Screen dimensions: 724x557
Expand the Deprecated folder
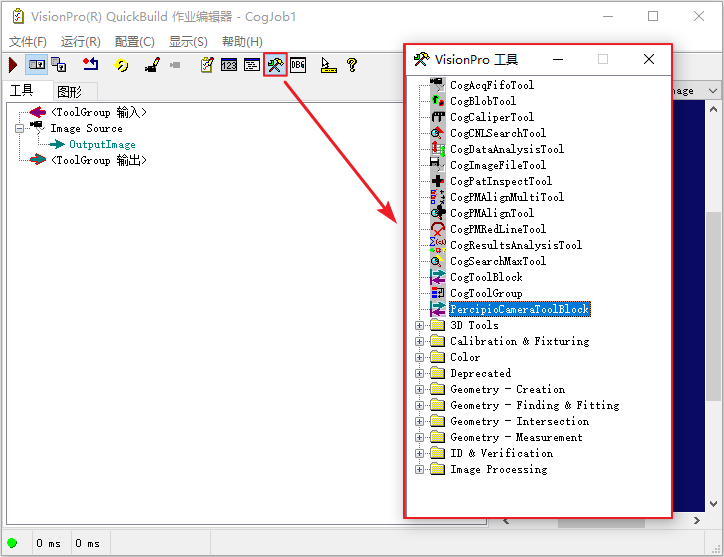[x=419, y=373]
